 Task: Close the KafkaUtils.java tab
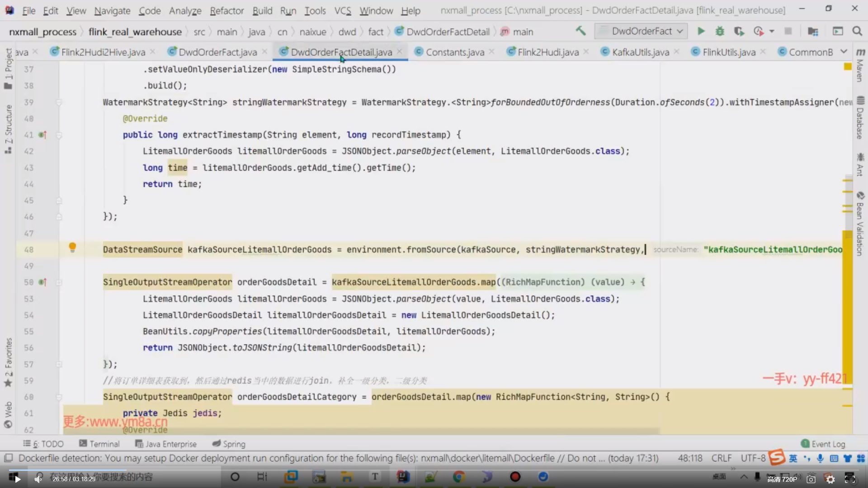[x=676, y=52]
